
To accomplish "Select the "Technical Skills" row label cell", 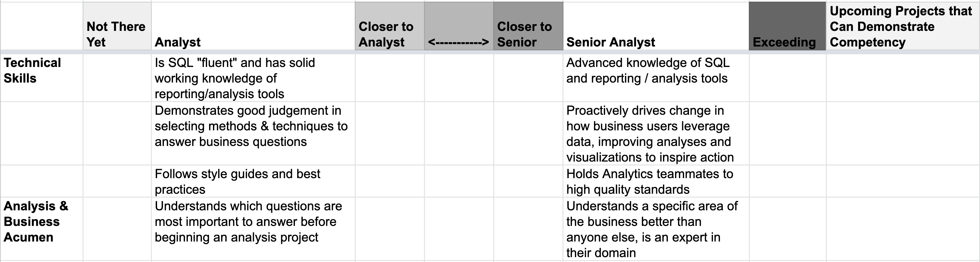I will click(x=41, y=77).
